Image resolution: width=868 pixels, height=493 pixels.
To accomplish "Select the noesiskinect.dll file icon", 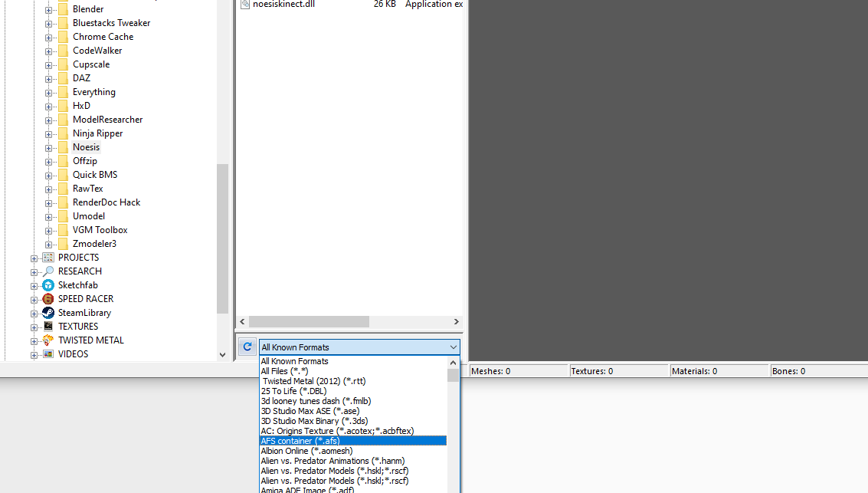I will click(245, 4).
